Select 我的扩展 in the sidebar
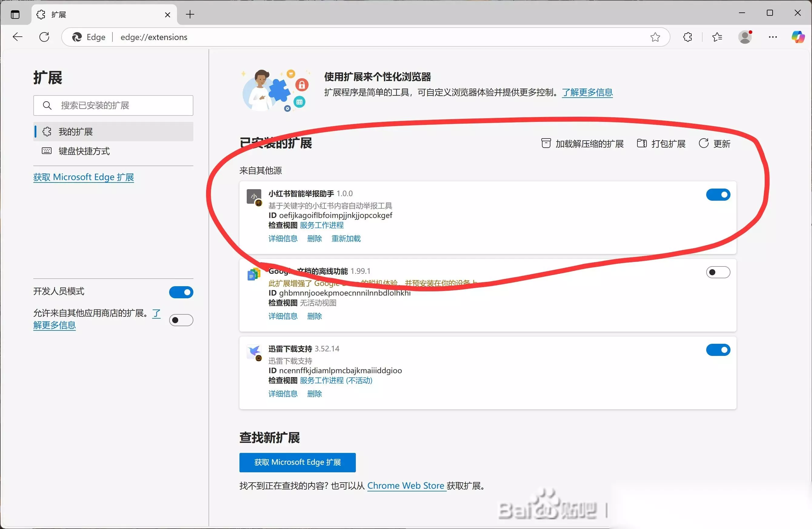Viewport: 812px width, 529px height. pos(113,131)
